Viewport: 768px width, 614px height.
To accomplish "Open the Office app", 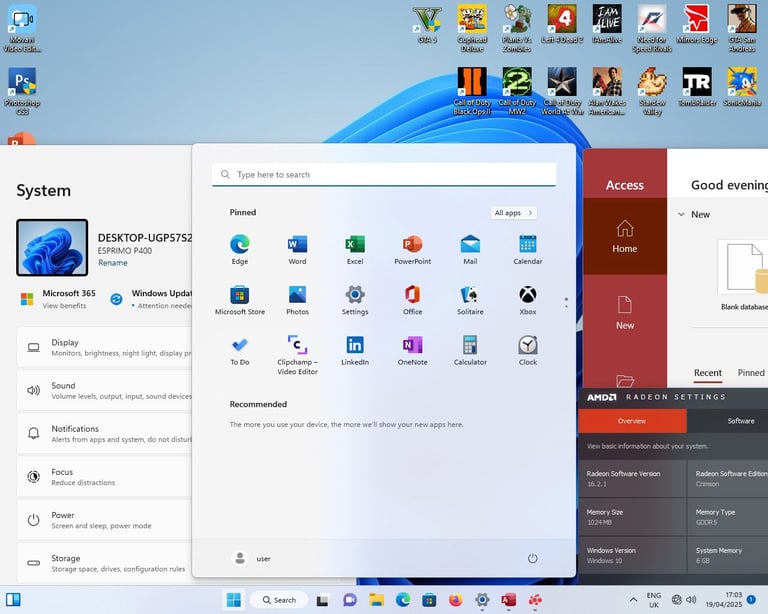I will [412, 300].
